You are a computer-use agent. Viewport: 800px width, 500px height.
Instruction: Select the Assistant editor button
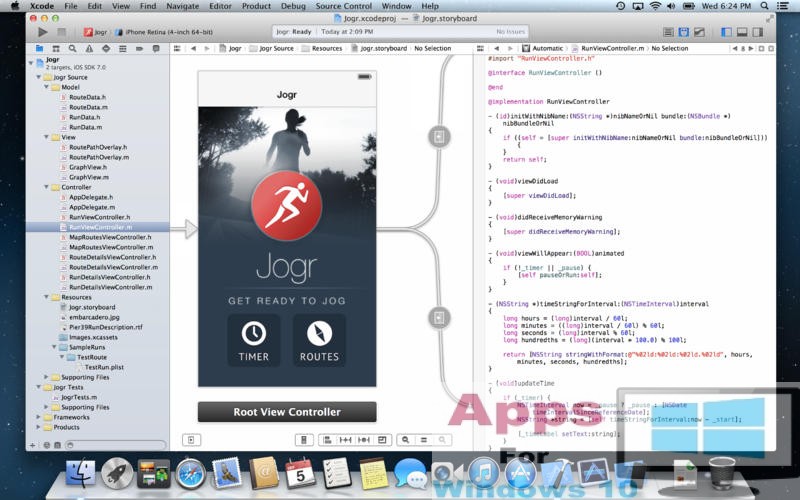point(684,32)
